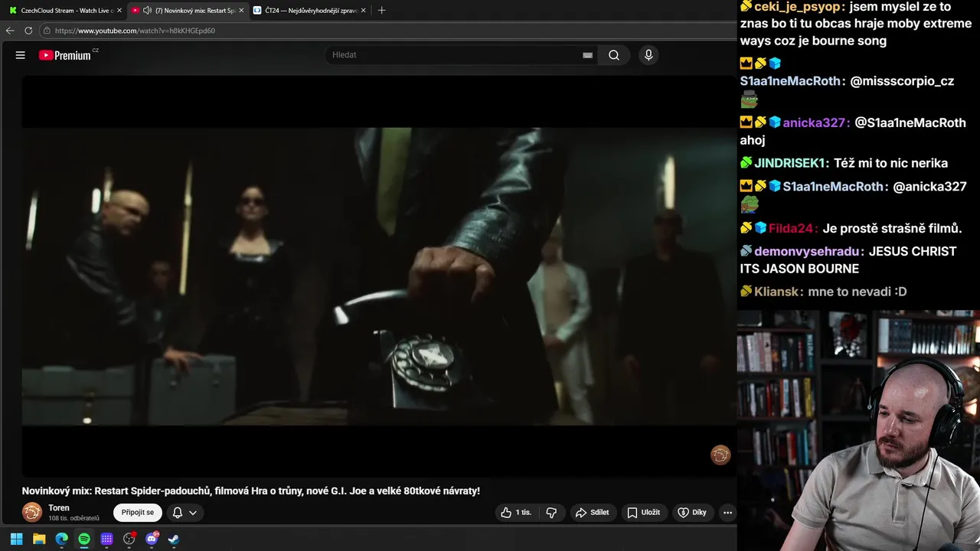Image resolution: width=980 pixels, height=551 pixels.
Task: Open the on-screen keyboard icon in search
Action: (587, 55)
